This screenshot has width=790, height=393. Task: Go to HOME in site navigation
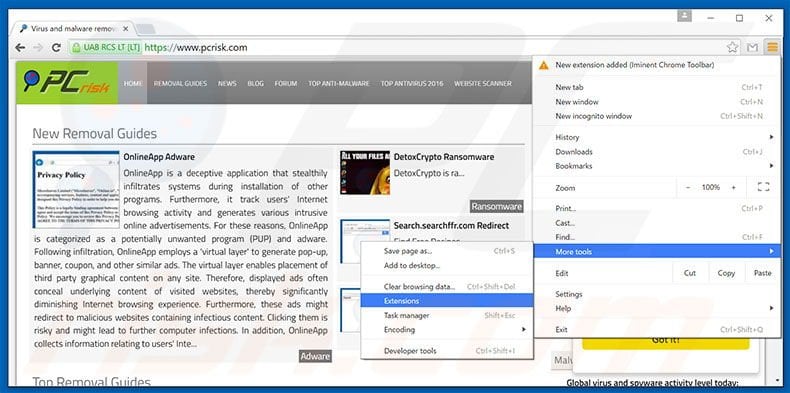coord(133,84)
